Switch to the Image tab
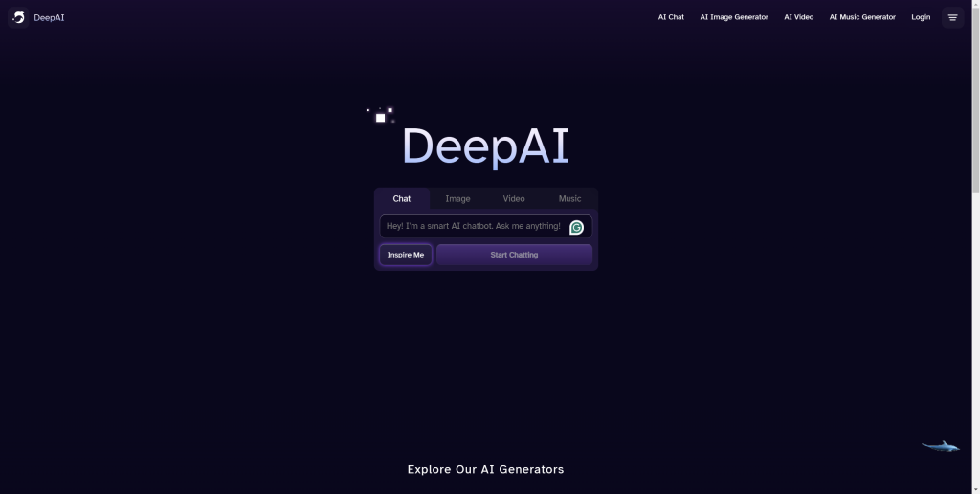This screenshot has width=980, height=494. point(457,199)
